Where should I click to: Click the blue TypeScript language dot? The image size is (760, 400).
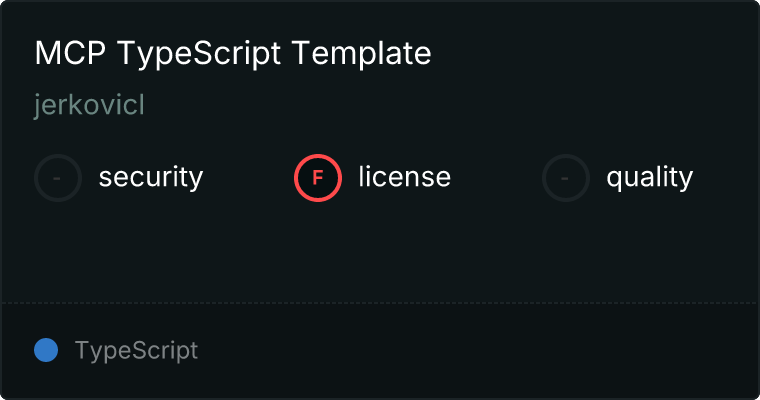[x=46, y=350]
